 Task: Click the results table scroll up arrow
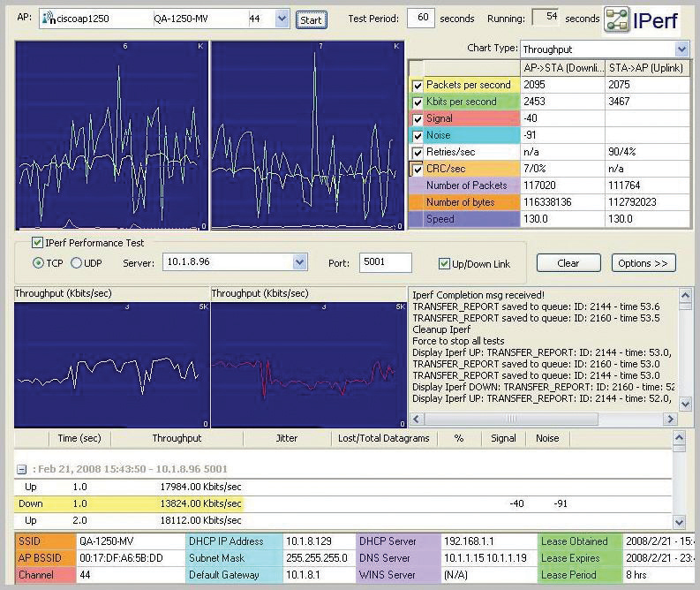point(679,437)
